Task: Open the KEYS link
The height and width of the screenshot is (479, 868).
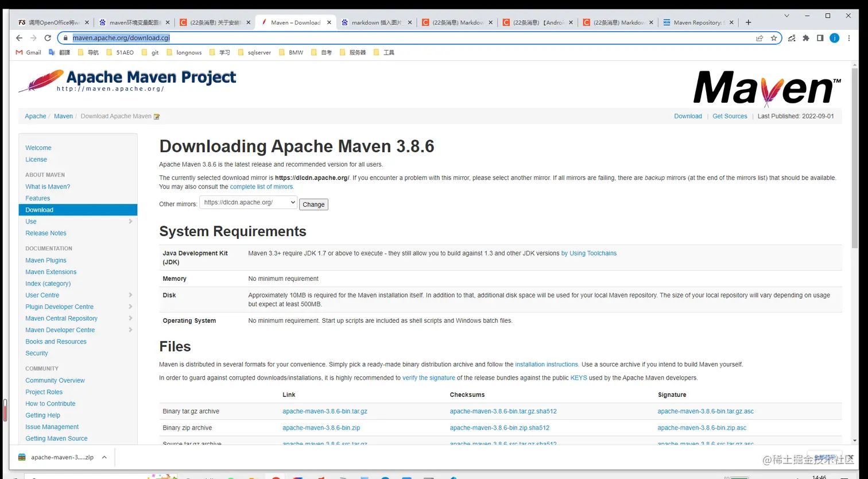Action: tap(578, 378)
